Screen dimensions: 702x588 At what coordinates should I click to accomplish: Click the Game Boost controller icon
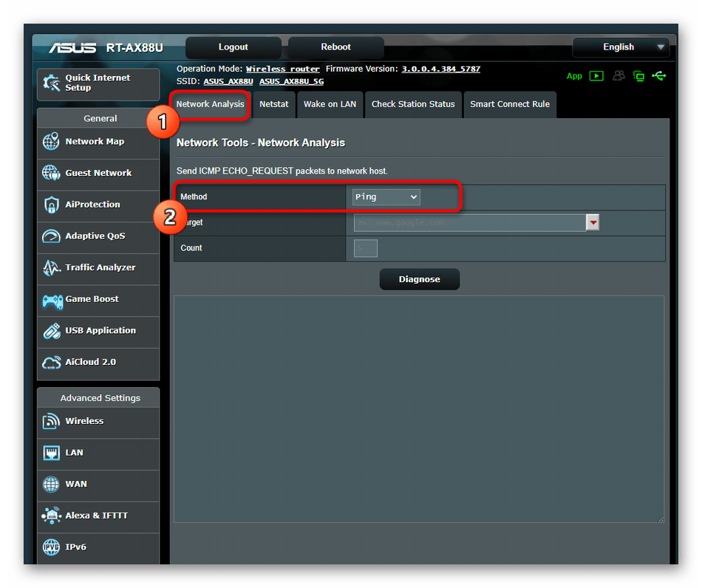[52, 301]
